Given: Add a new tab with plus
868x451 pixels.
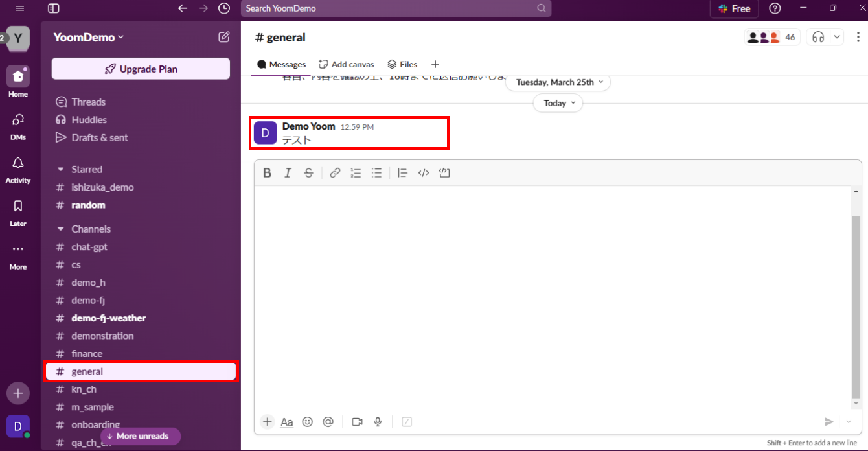Looking at the screenshot, I should pos(435,64).
